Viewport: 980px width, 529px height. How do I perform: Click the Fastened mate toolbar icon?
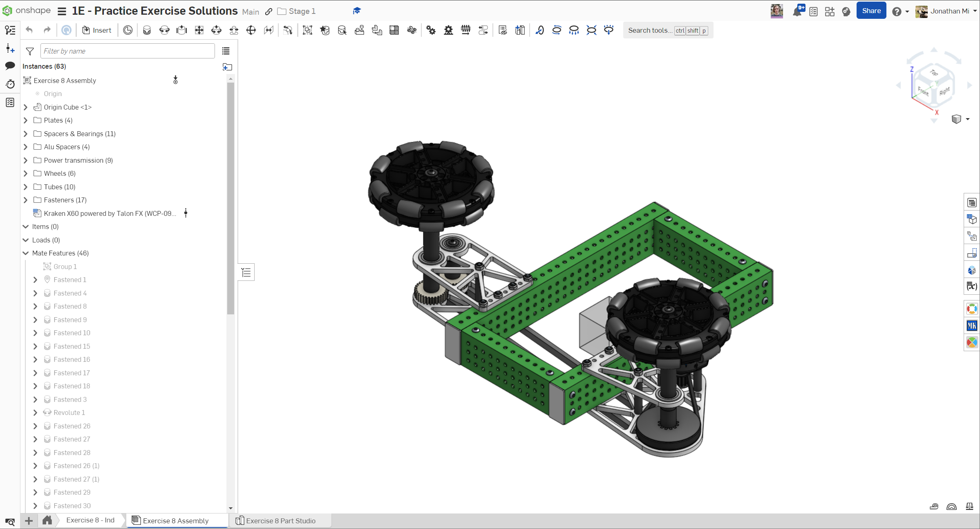click(147, 30)
